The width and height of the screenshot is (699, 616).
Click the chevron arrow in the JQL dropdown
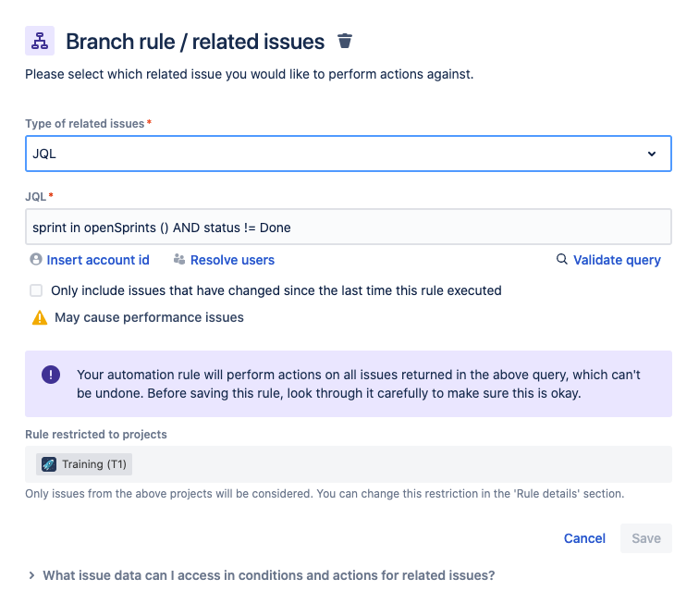click(652, 154)
